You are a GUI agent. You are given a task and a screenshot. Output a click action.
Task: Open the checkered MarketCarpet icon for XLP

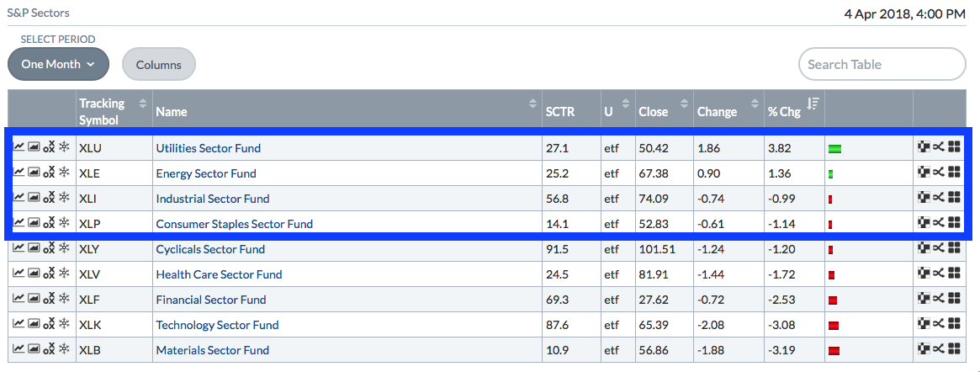pos(924,222)
